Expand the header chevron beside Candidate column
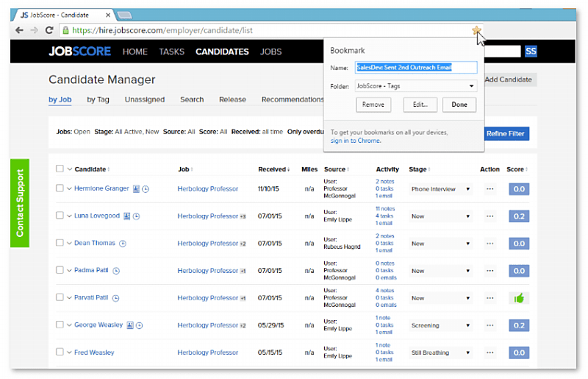 pyautogui.click(x=69, y=169)
